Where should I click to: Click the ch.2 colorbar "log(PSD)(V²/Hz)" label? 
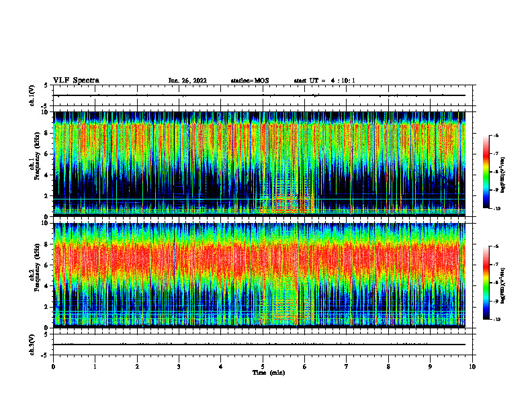point(503,286)
